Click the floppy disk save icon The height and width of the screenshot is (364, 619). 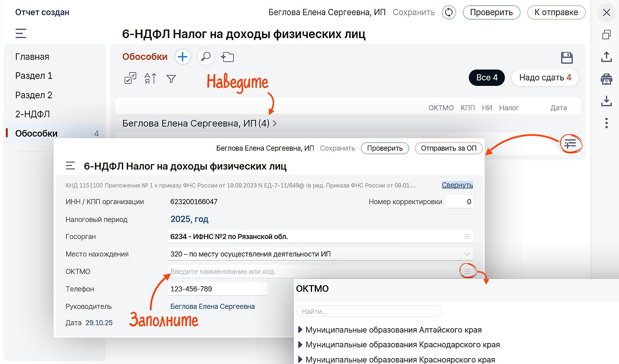(x=567, y=58)
